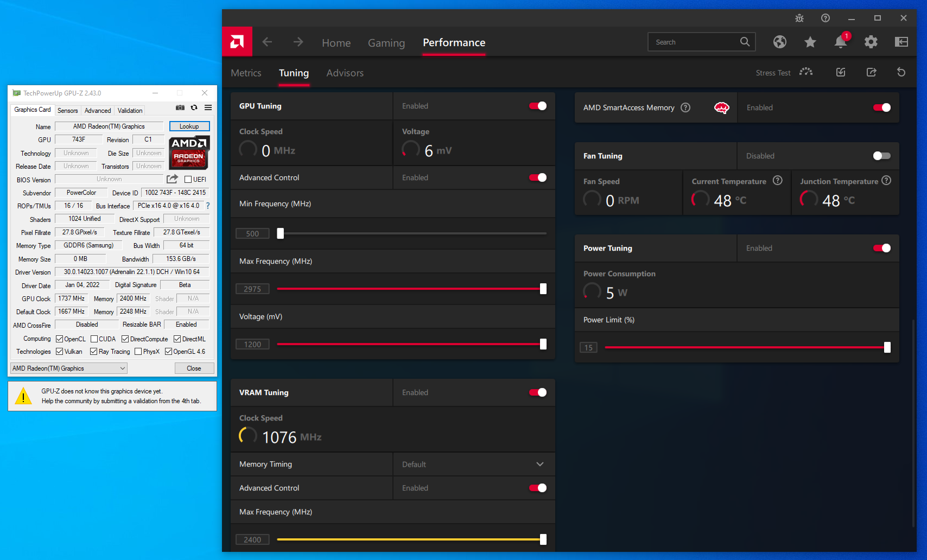The height and width of the screenshot is (560, 927).
Task: Open GPU selection dropdown in GPU-Z
Action: point(69,368)
